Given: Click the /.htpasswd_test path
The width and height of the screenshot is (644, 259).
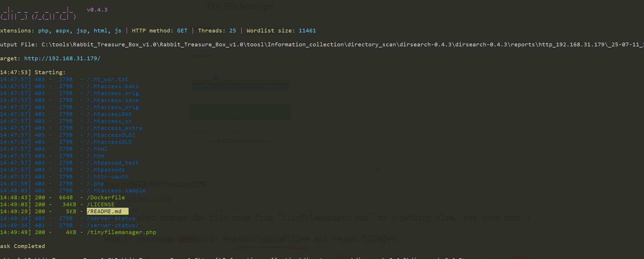Looking at the screenshot, I should [113, 163].
